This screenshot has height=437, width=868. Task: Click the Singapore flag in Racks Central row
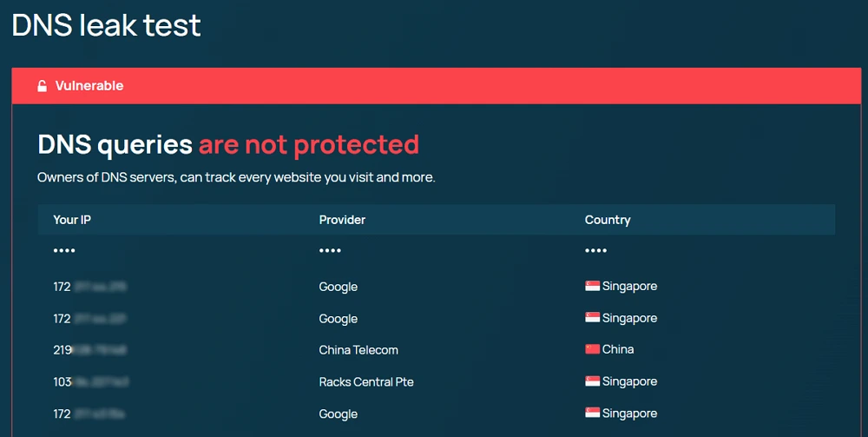[x=592, y=381]
